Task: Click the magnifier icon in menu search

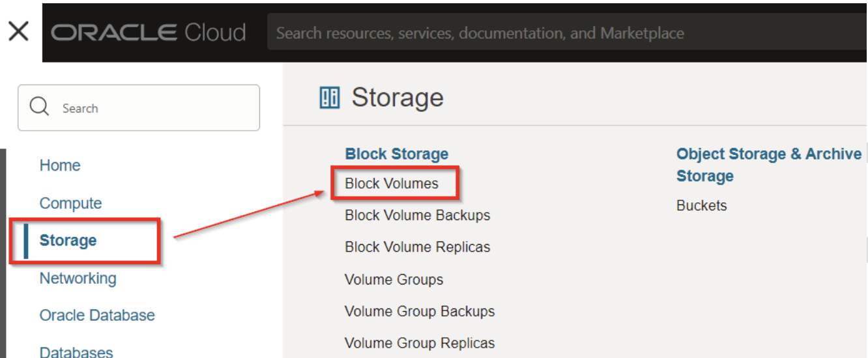Action: click(39, 107)
